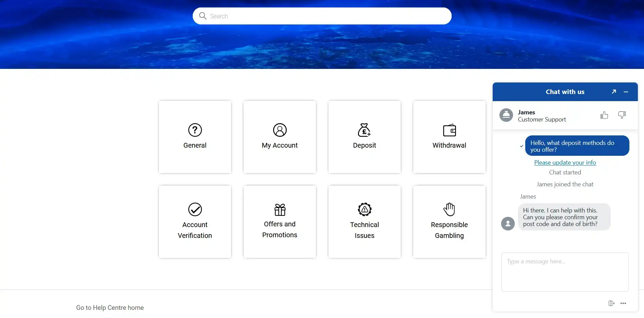Image resolution: width=644 pixels, height=318 pixels.
Task: Go to Help Centre home
Action: (x=110, y=307)
